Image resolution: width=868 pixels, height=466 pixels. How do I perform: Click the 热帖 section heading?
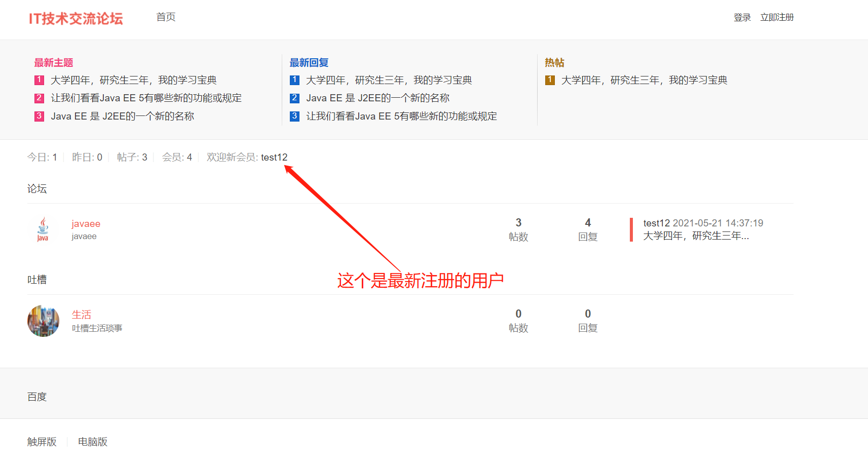(x=554, y=62)
